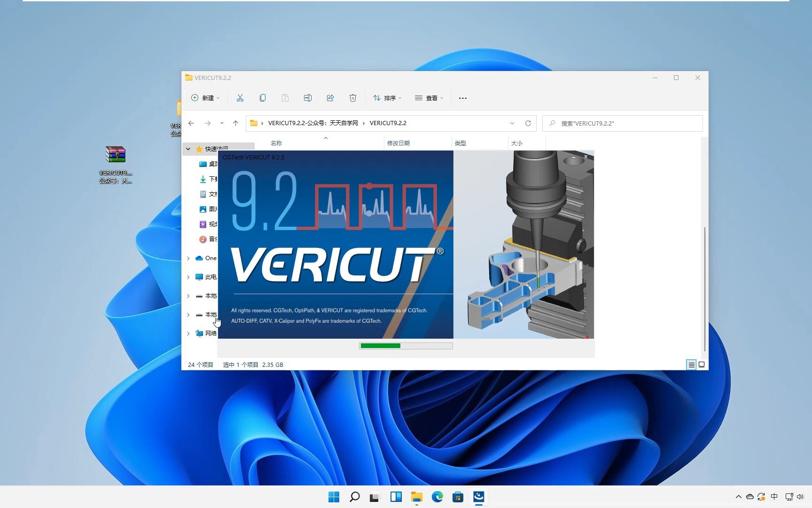Click the Rename icon in Explorer toolbar

pos(308,98)
